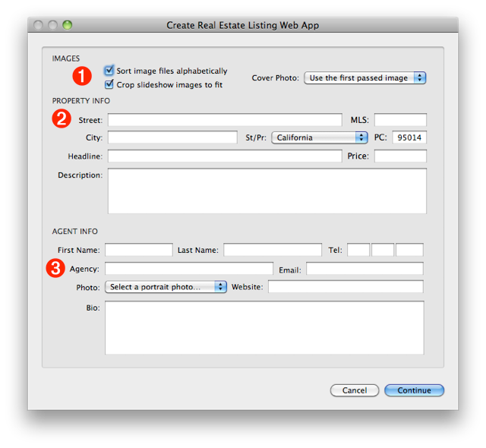Click the Last Name input field
Image resolution: width=486 pixels, height=448 pixels.
[x=273, y=250]
